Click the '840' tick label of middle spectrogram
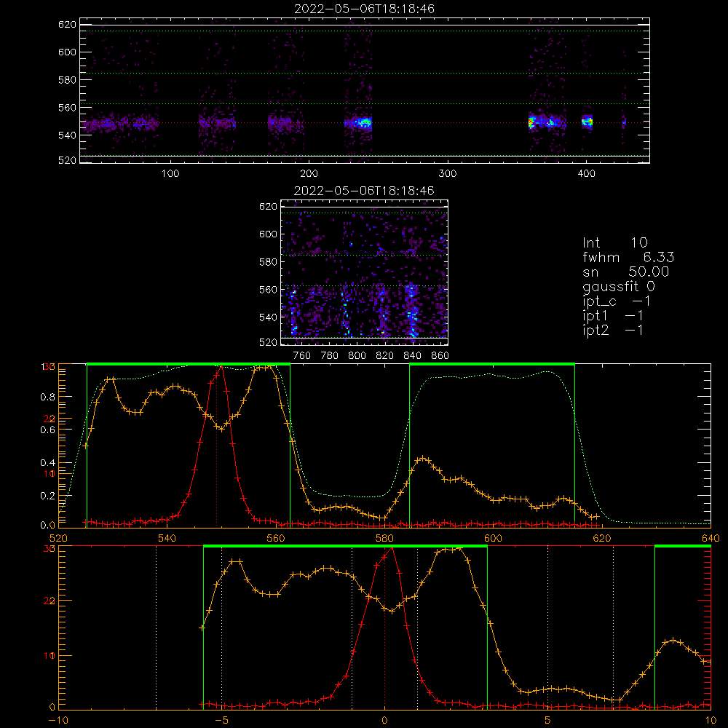The image size is (728, 728). [412, 356]
